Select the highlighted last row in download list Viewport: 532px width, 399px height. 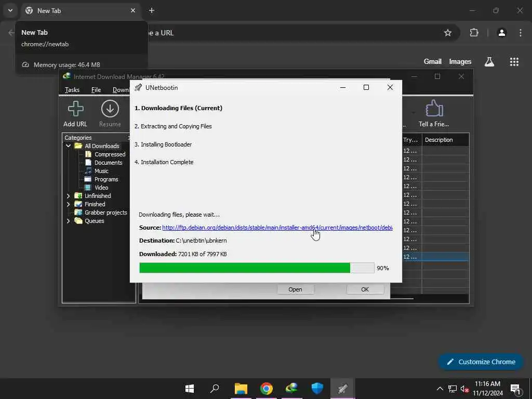coord(435,257)
